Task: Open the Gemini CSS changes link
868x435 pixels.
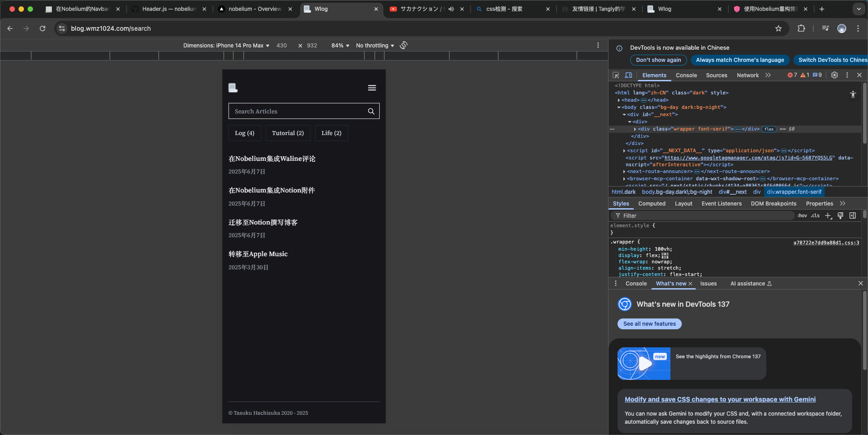Action: 720,399
